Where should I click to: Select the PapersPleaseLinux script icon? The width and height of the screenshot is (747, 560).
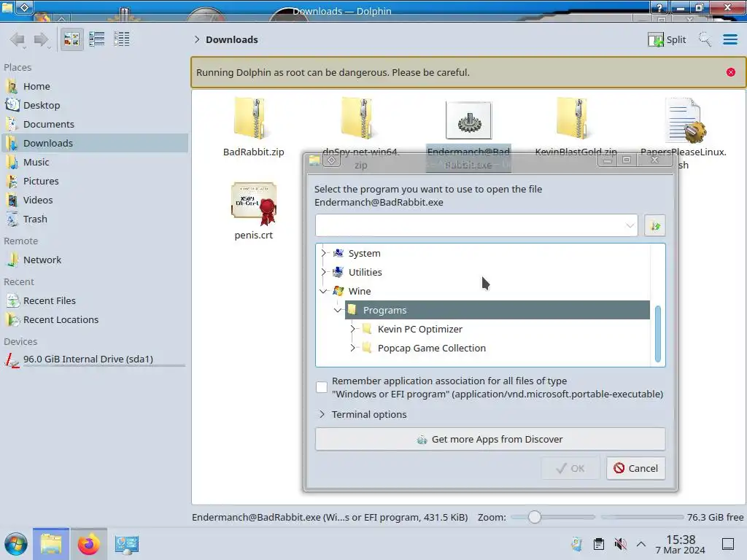(x=684, y=120)
